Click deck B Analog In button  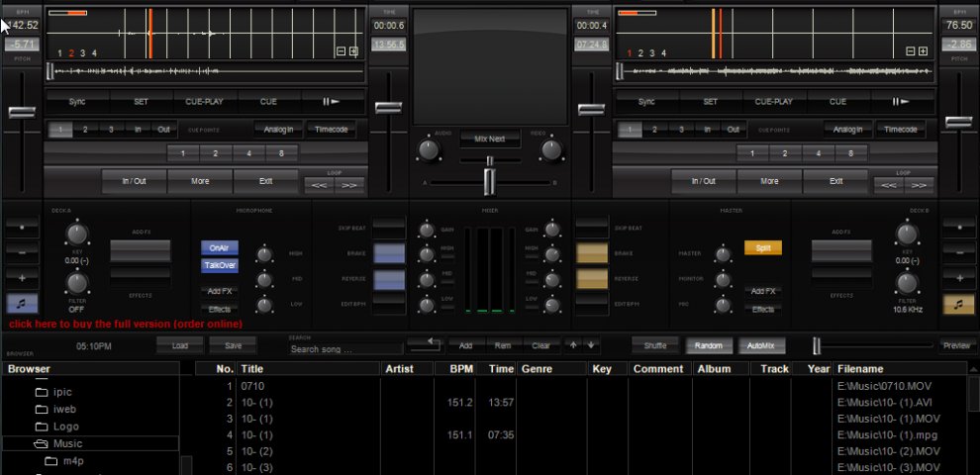[x=848, y=130]
